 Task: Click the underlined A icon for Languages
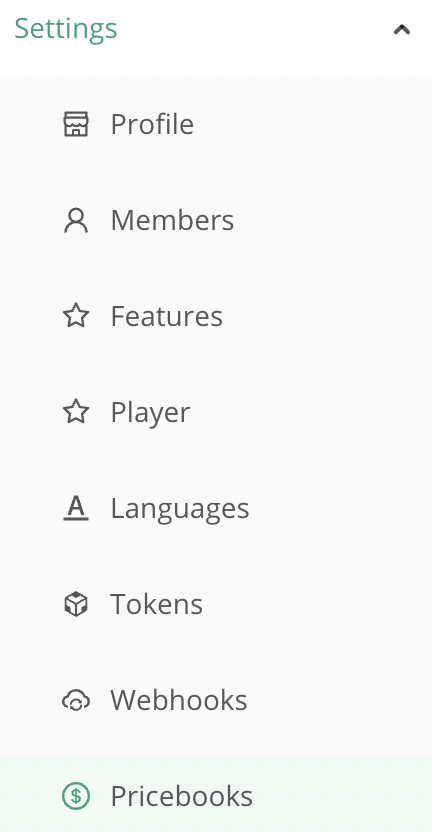(x=76, y=508)
